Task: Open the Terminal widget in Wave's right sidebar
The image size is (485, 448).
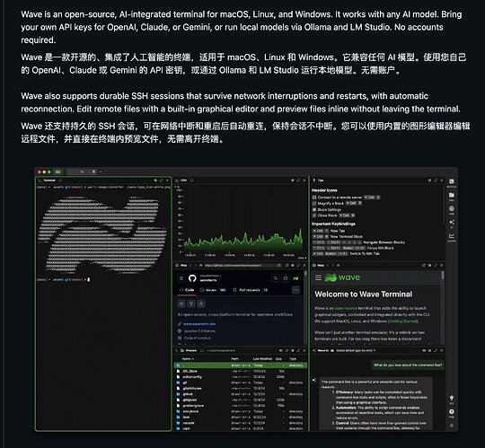Action: coord(451,182)
